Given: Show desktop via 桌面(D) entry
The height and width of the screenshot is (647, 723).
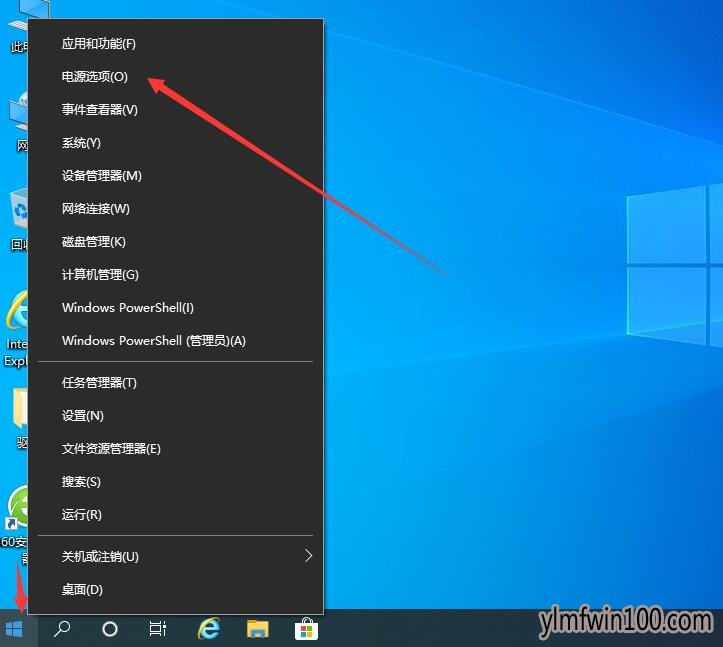Looking at the screenshot, I should pyautogui.click(x=175, y=590).
